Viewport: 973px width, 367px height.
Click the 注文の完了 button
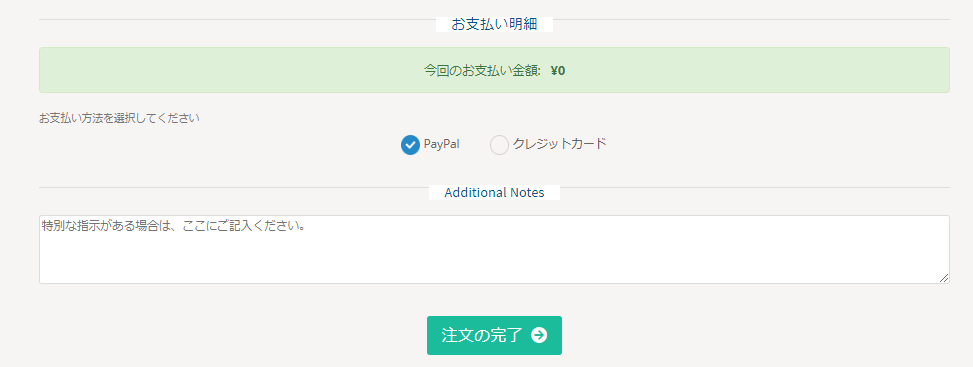pyautogui.click(x=494, y=335)
